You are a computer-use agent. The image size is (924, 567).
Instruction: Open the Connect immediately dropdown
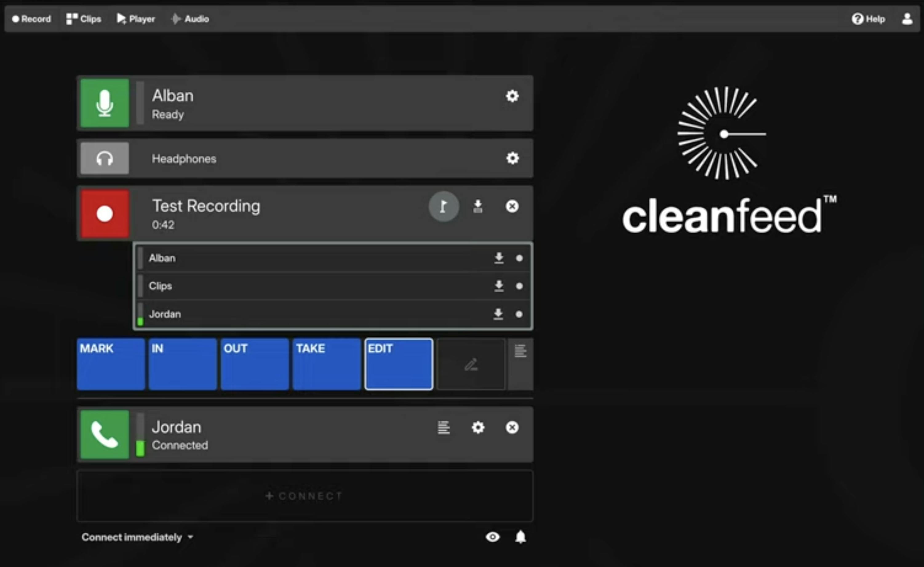137,537
